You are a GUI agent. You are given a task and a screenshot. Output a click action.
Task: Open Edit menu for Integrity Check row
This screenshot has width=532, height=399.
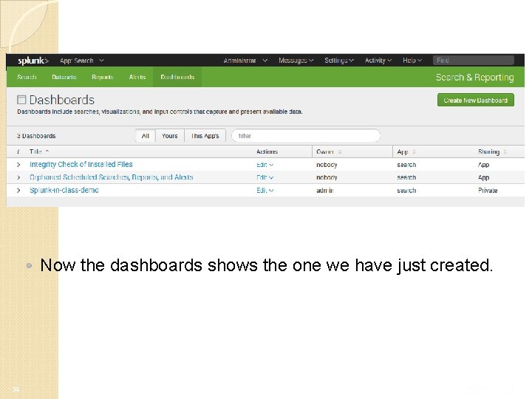point(265,165)
